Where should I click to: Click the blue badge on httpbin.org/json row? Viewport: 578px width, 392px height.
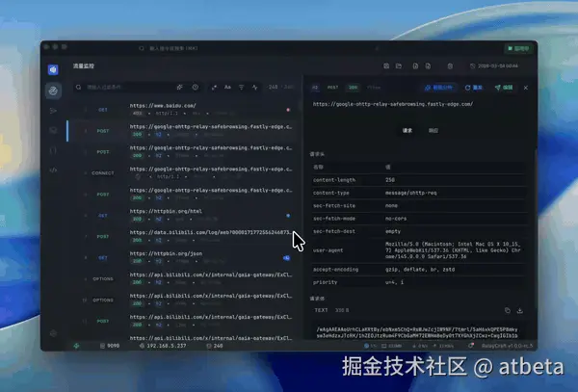point(286,258)
